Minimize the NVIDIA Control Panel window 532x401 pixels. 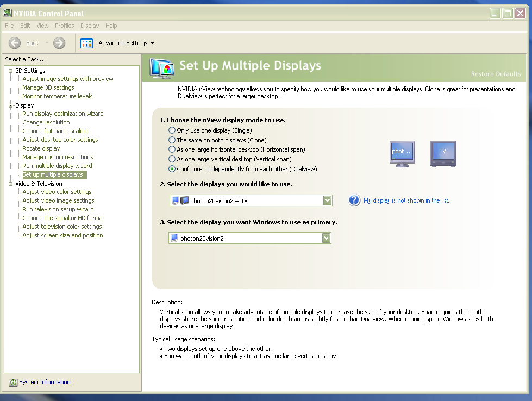point(495,14)
